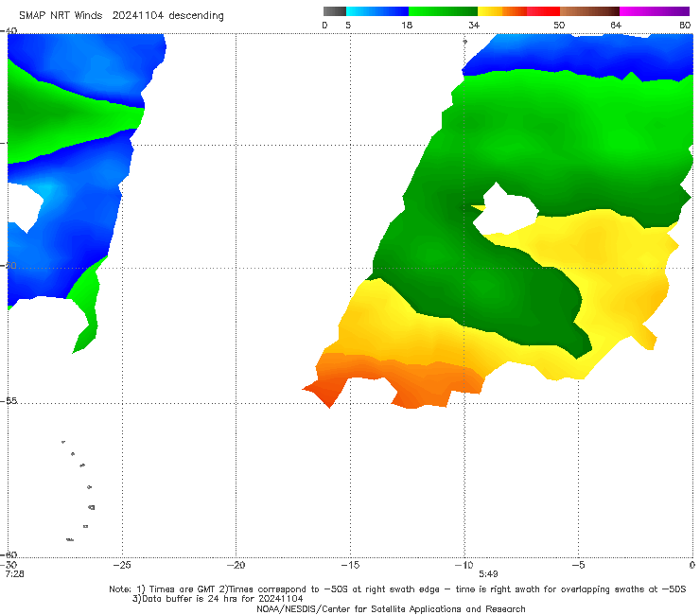Click the NOAA/NESDIS credit line
This screenshot has height=615, width=700.
point(391,608)
